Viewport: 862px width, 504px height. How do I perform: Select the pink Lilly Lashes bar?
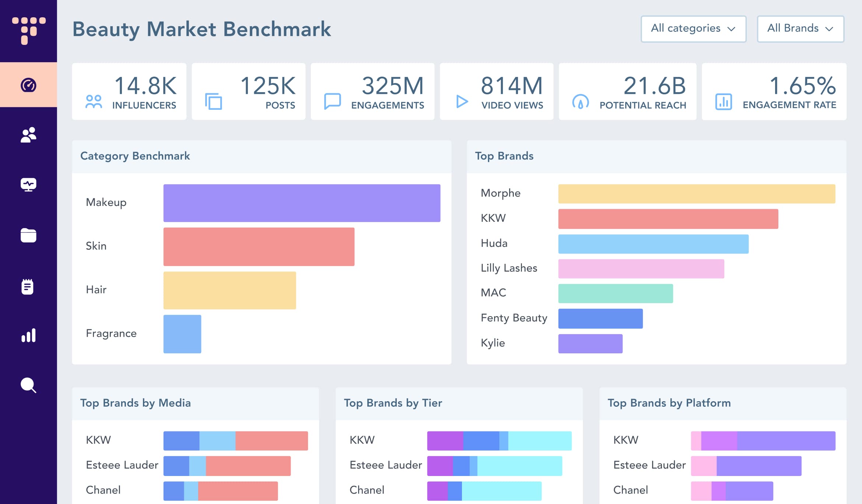(641, 269)
